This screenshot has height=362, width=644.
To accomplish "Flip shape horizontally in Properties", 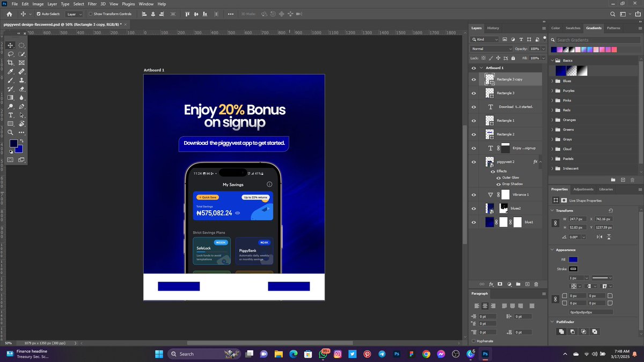I will click(599, 237).
